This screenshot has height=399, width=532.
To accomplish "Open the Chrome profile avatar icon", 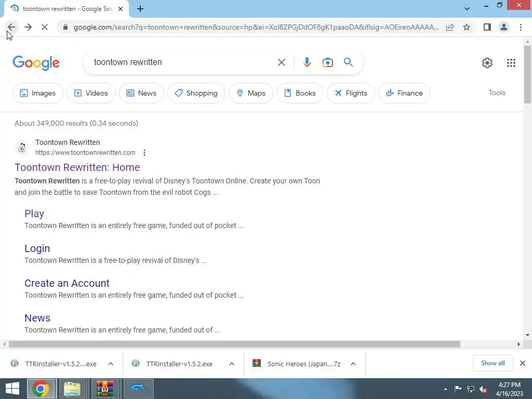I will coord(504,27).
